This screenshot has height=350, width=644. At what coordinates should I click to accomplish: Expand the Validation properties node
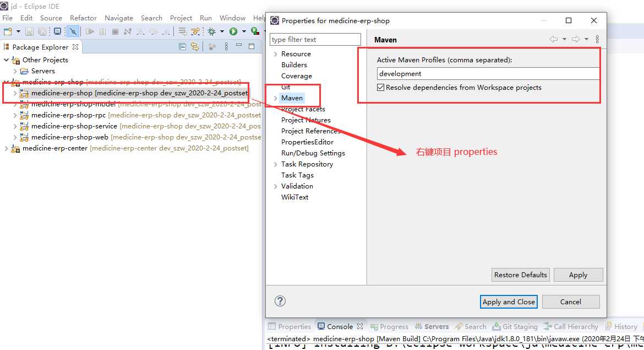point(276,186)
